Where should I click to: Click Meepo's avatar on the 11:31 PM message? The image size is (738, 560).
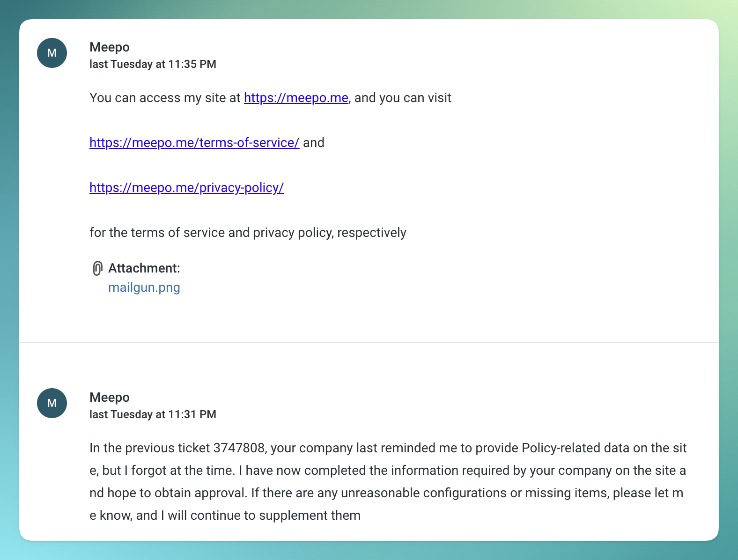[52, 403]
